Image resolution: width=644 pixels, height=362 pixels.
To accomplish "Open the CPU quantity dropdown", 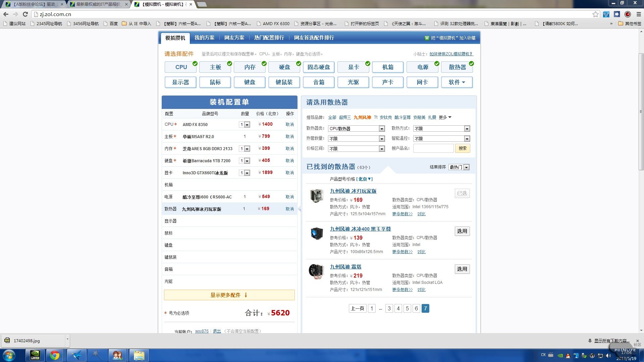I will pos(245,125).
